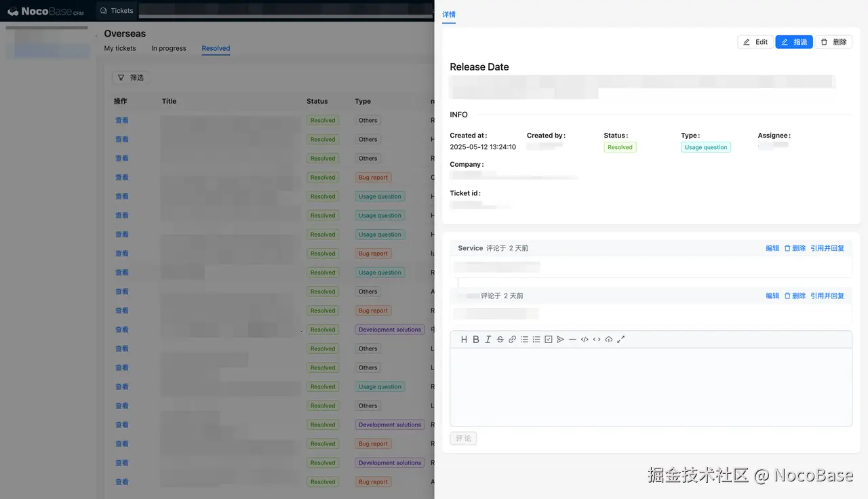868x499 pixels.
Task: Submit with the 评论 comment button
Action: point(463,438)
